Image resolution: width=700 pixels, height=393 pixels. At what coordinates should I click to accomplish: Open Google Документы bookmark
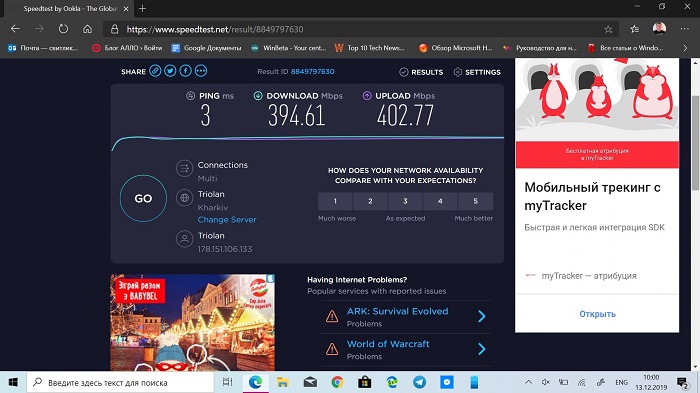click(206, 48)
